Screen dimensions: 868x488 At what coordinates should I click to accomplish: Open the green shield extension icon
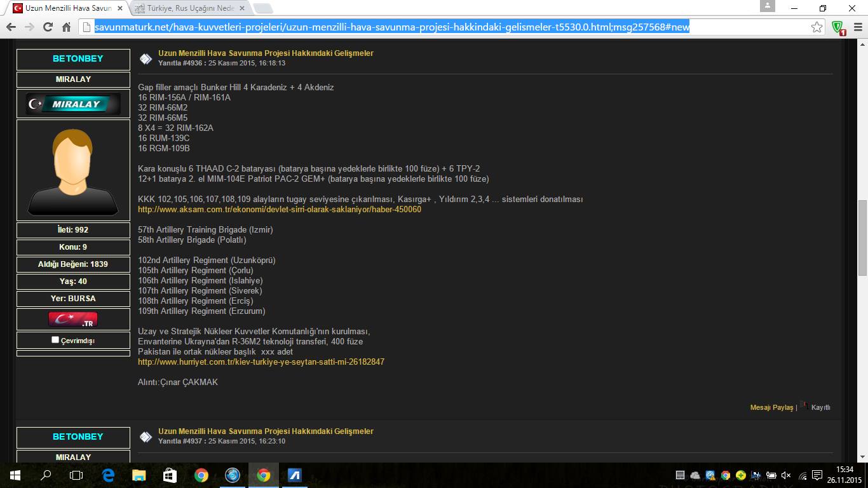tap(839, 27)
